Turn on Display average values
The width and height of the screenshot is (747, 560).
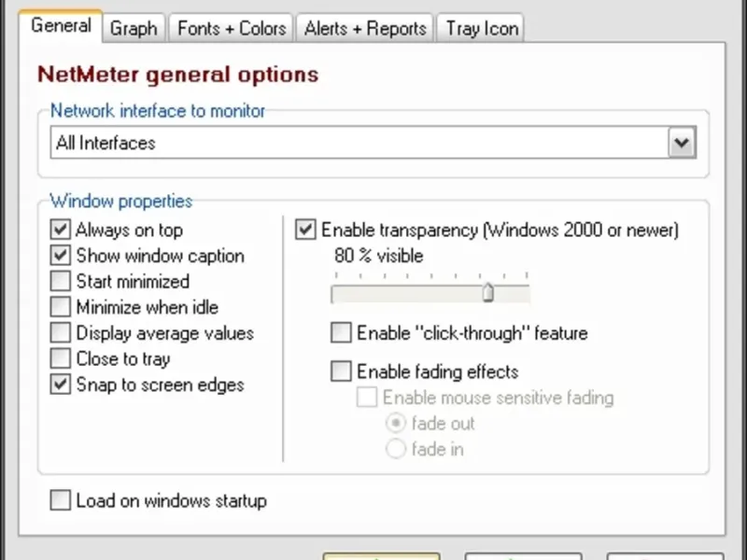(x=61, y=332)
